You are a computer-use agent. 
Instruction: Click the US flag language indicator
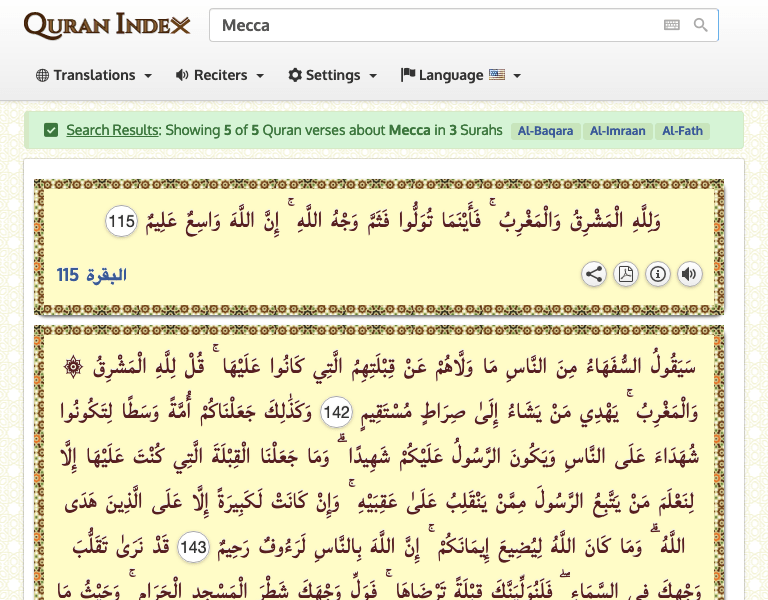[x=496, y=75]
